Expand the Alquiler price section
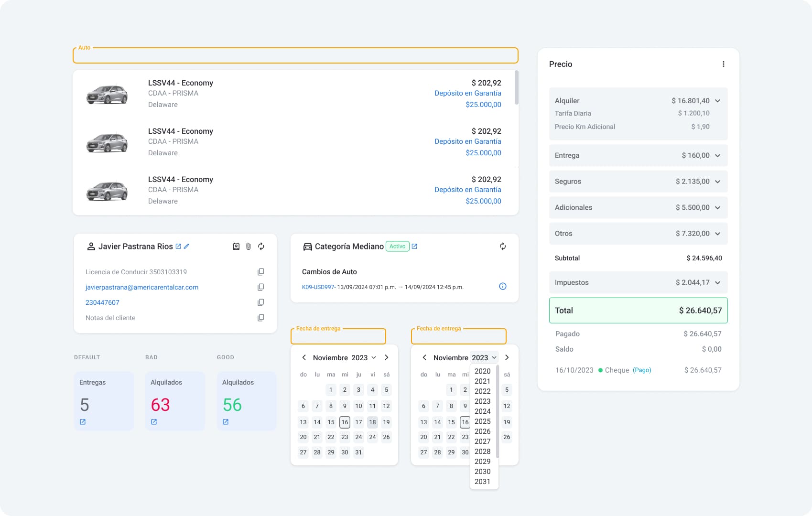This screenshot has height=516, width=812. [x=717, y=101]
